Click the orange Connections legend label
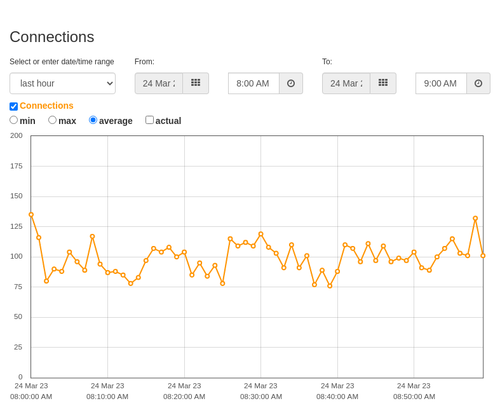Screen dimensions: 500x403 [x=46, y=106]
